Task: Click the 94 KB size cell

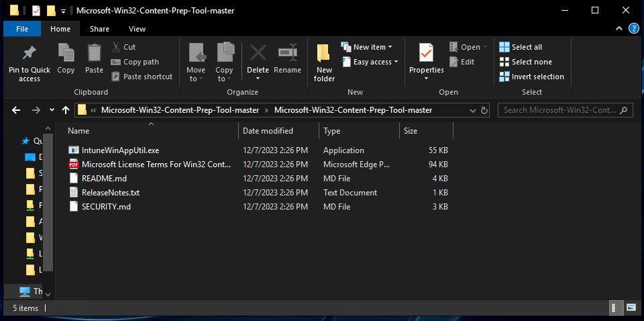Action: (437, 165)
